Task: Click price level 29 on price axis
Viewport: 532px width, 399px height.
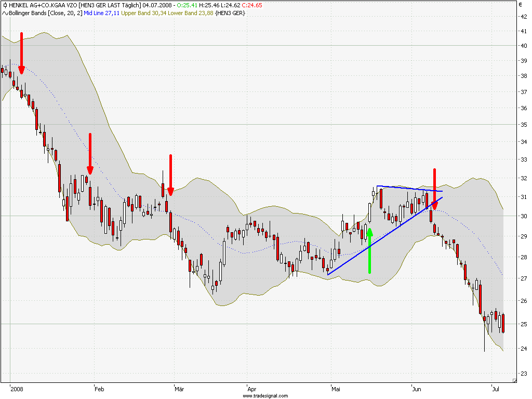Action: coord(524,236)
